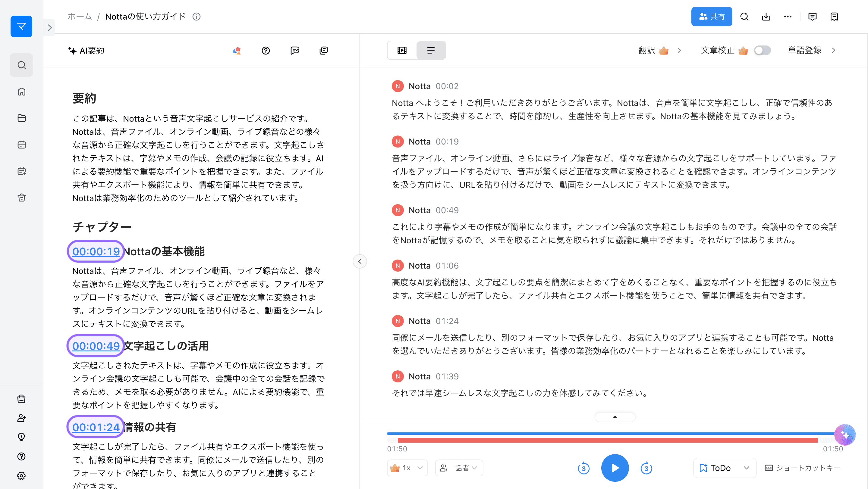Click the transcript timestamp 01:24

pos(447,321)
